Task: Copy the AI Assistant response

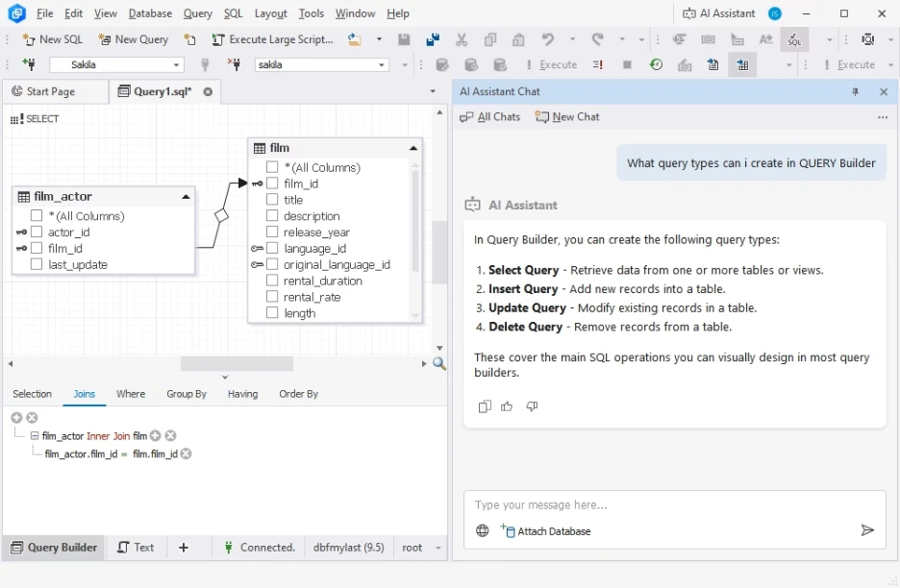Action: 485,406
